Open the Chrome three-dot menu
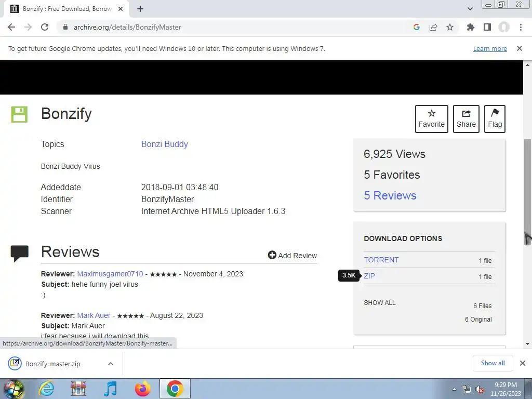Viewport: 532px width, 399px height. 521,27
